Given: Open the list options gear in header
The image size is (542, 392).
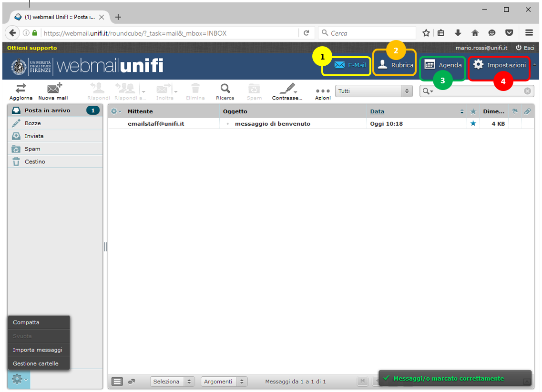Looking at the screenshot, I should [x=116, y=111].
